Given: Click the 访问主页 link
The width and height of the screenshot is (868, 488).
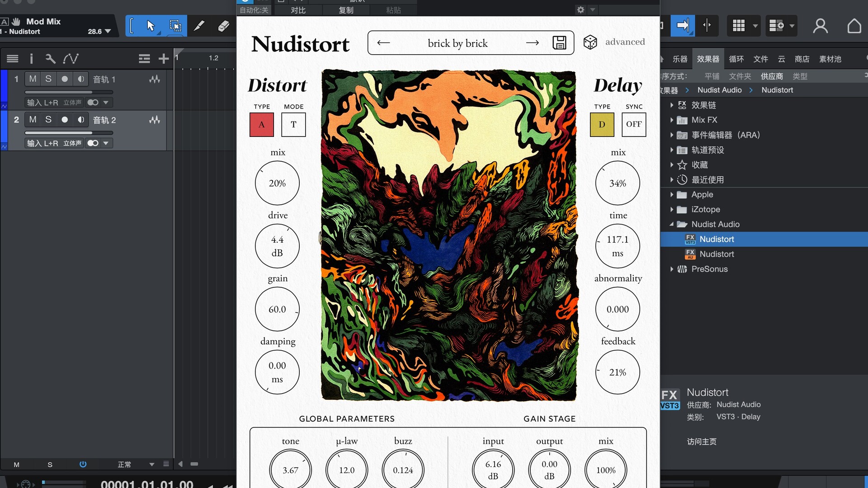Looking at the screenshot, I should point(702,441).
